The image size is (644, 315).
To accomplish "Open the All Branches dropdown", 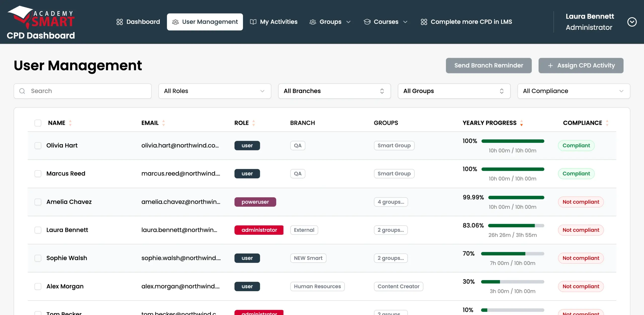I will pos(334,91).
